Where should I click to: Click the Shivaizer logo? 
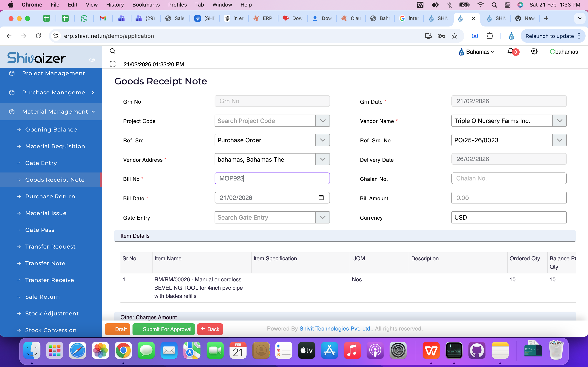[37, 58]
